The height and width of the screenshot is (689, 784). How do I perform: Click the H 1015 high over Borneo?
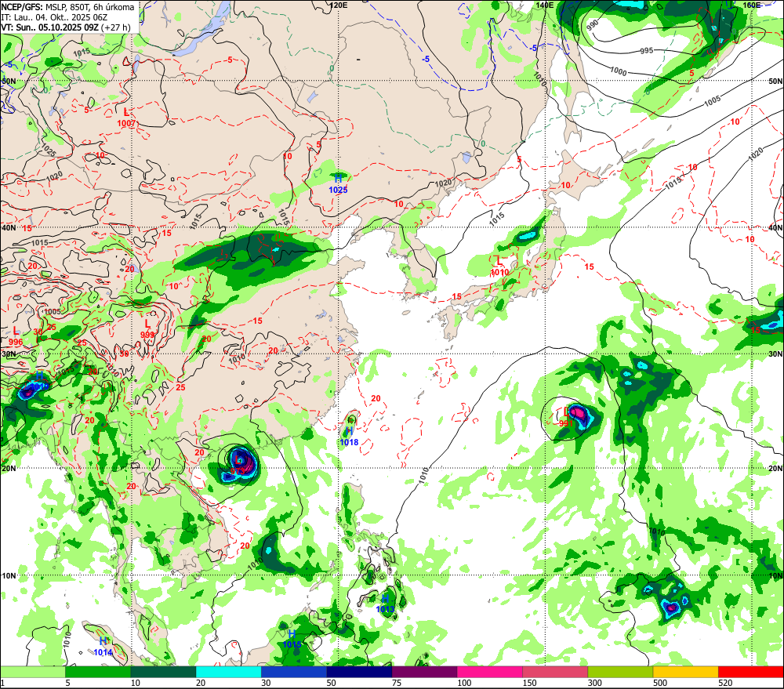click(292, 639)
